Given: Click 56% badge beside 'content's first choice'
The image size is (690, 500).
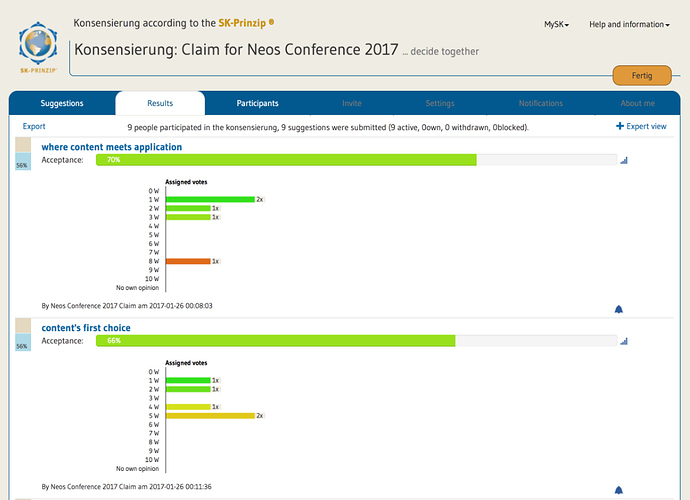Looking at the screenshot, I should 21,346.
